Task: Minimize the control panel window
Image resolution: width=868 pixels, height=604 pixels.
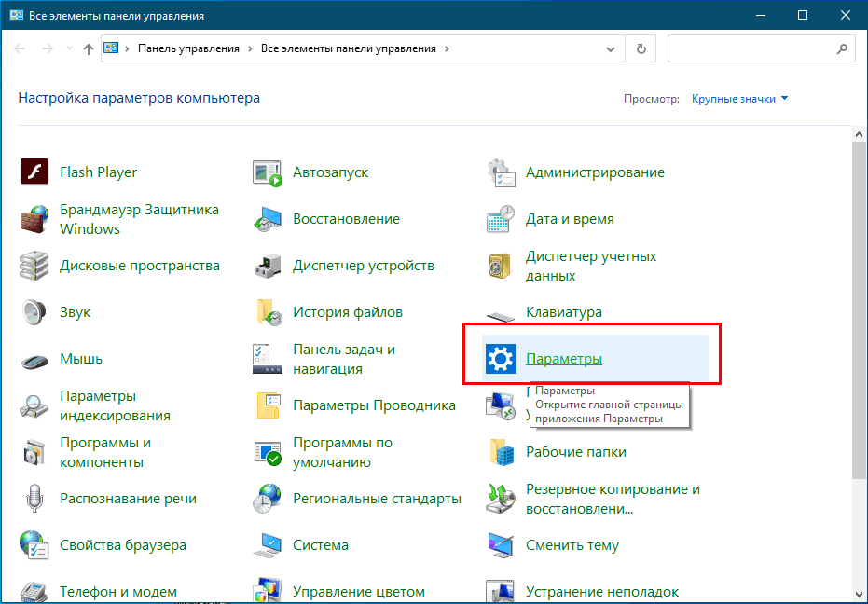Action: point(760,15)
